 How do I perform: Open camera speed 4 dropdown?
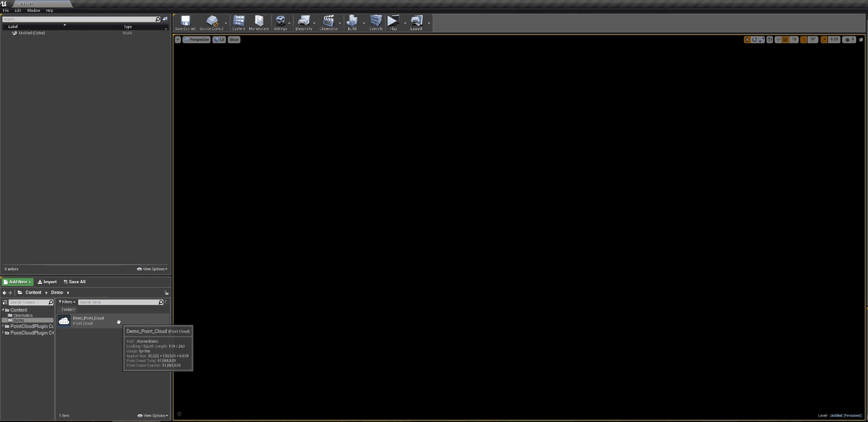tap(849, 40)
